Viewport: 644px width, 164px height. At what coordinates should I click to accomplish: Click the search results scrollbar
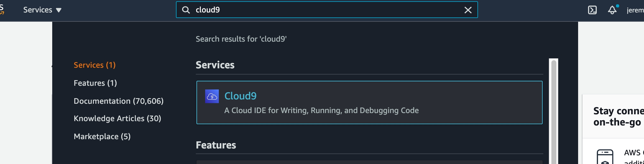click(x=554, y=112)
